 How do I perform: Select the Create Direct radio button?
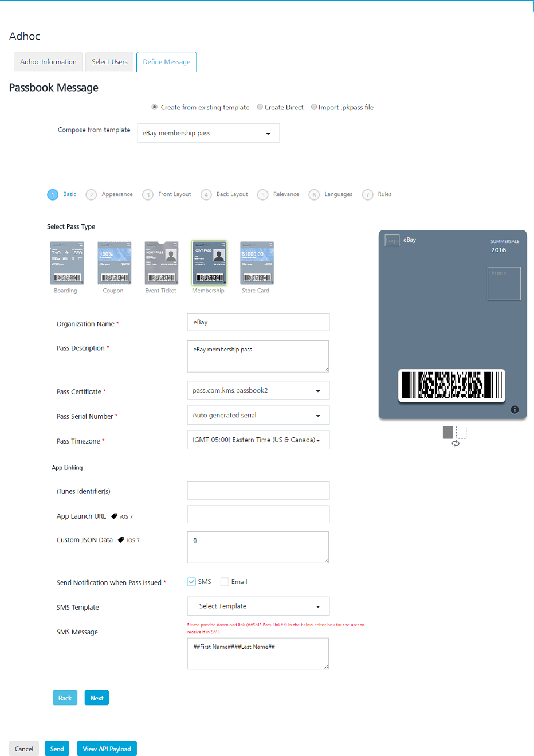tap(260, 107)
